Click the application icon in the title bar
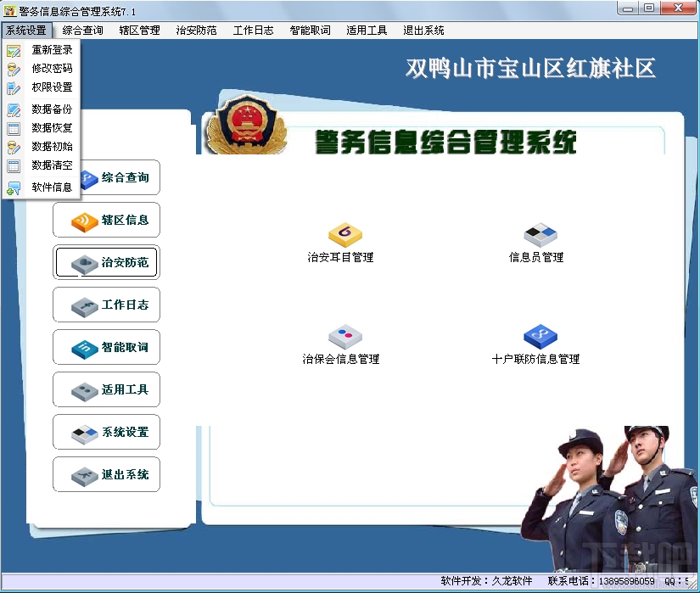 point(9,8)
